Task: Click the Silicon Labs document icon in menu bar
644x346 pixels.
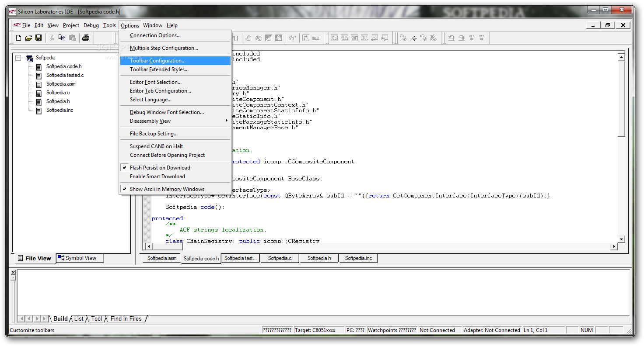Action: point(17,25)
